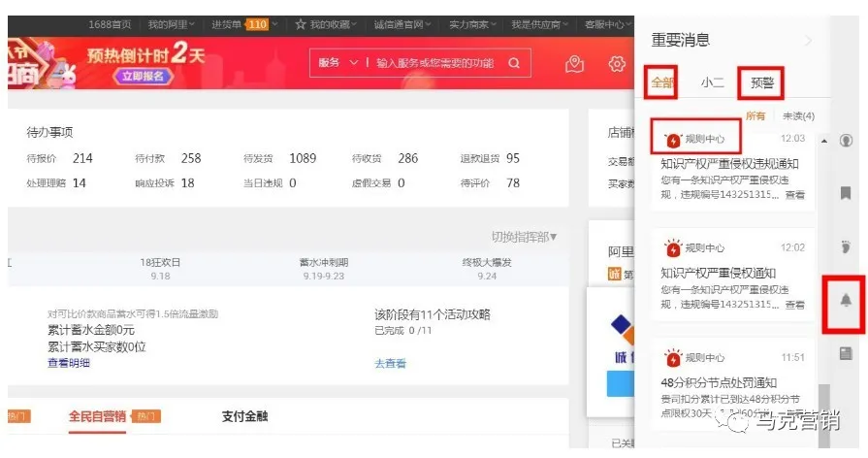Screen dimensions: 868x458
Task: Select the 终极大爆发 stage marker
Action: click(487, 269)
